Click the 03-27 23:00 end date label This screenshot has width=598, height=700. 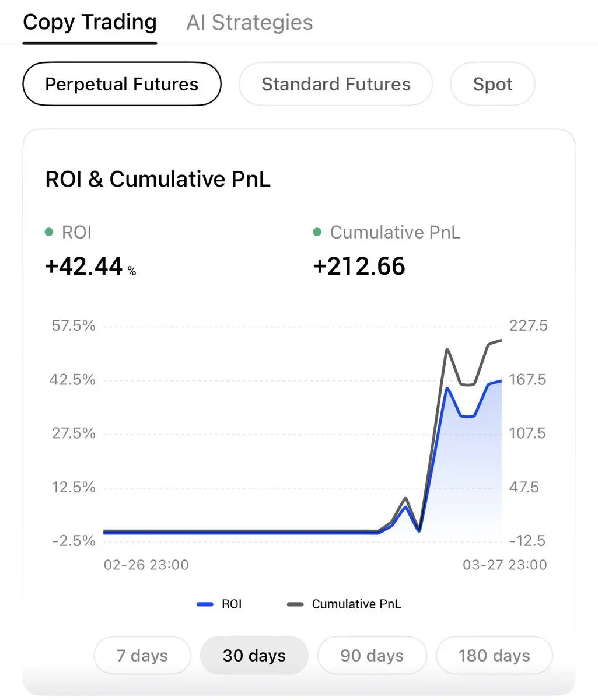pyautogui.click(x=505, y=565)
